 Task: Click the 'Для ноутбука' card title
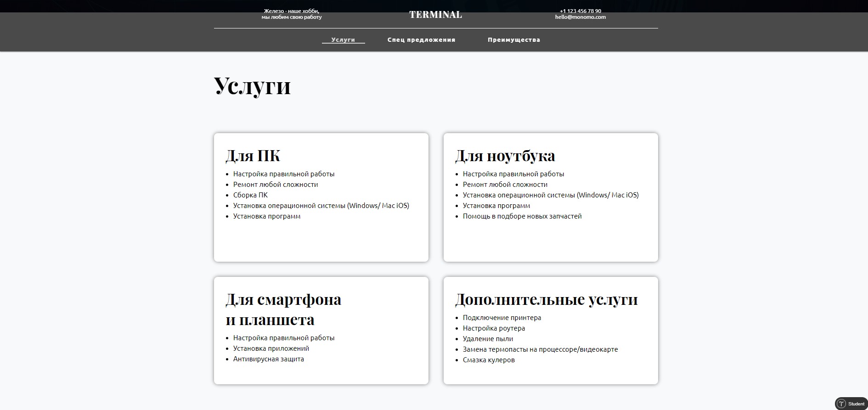click(x=505, y=156)
